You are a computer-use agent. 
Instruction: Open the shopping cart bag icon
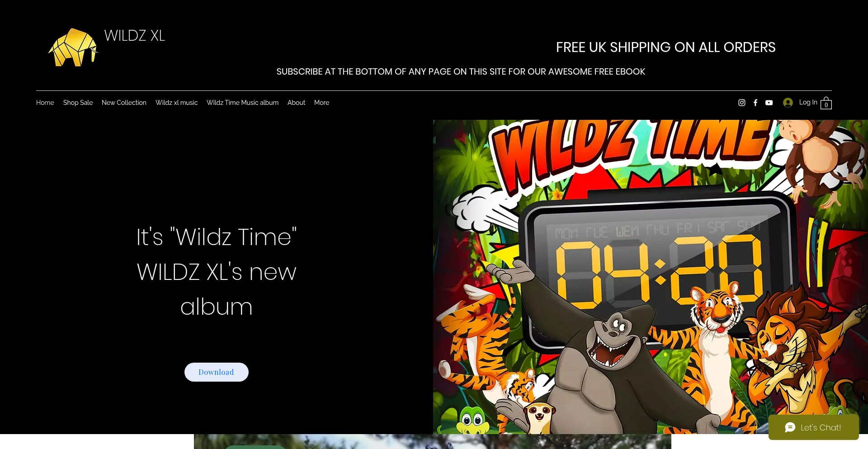tap(826, 103)
